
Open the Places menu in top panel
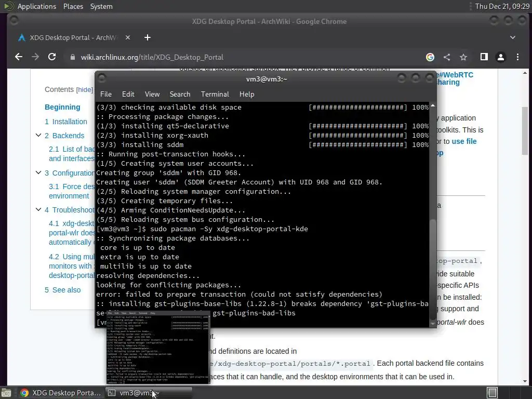click(x=73, y=6)
